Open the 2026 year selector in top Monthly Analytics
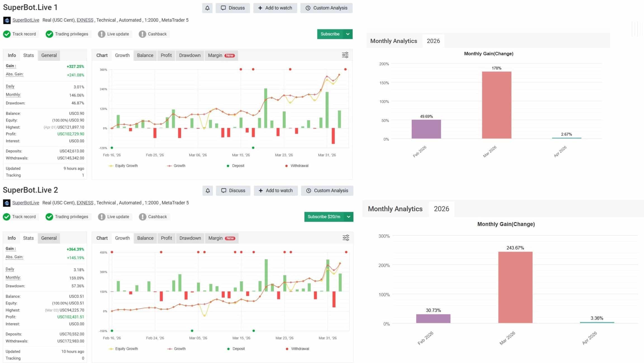644x363 pixels. (433, 41)
